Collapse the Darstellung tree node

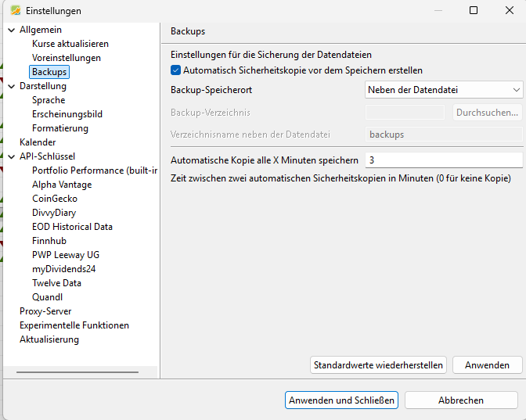[x=12, y=87]
